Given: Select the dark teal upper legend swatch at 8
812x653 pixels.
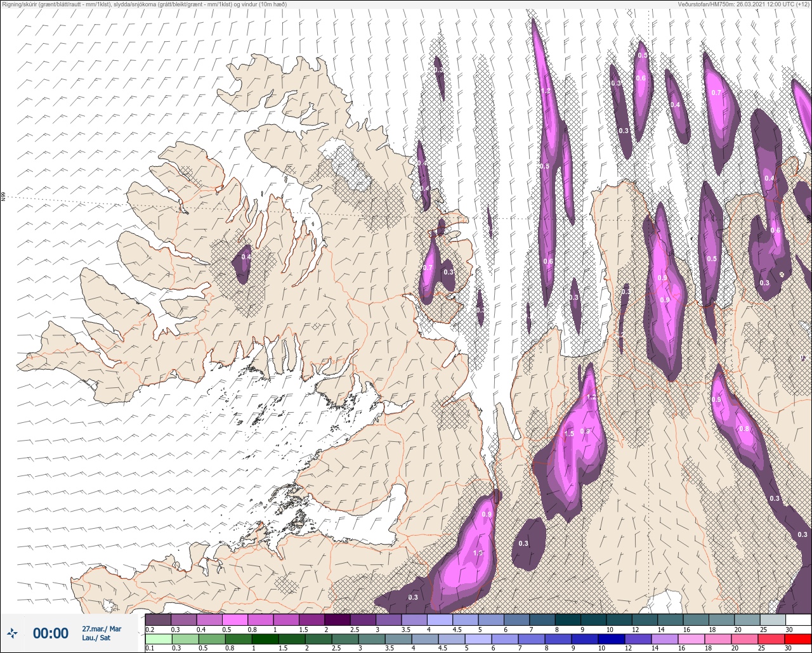Looking at the screenshot, I should 568,619.
